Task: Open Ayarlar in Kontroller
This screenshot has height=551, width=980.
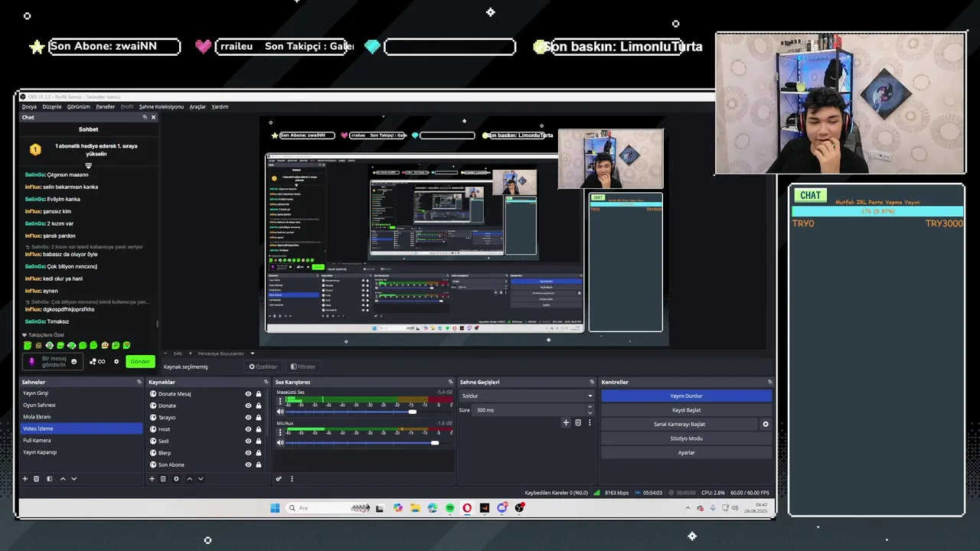Action: coord(686,452)
